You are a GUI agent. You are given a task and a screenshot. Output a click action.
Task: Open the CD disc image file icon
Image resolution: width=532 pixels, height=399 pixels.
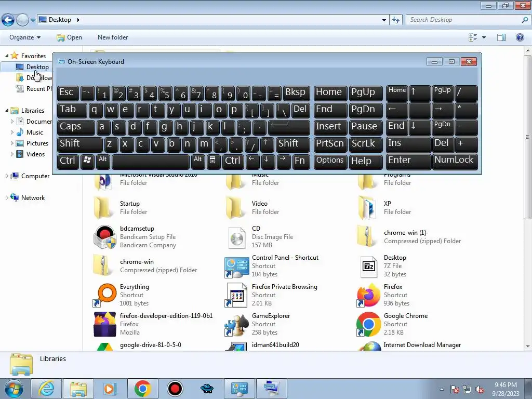[x=236, y=237]
